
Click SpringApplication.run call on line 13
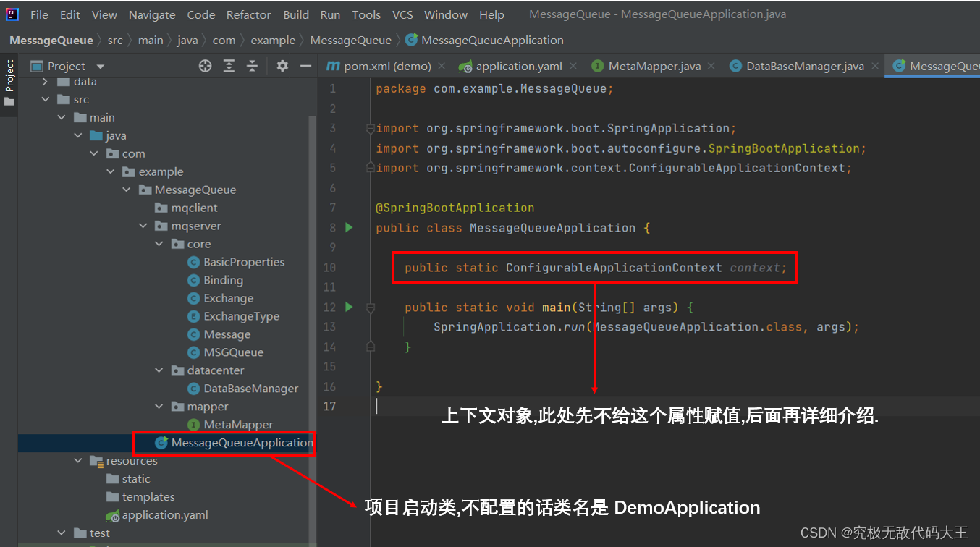click(509, 327)
